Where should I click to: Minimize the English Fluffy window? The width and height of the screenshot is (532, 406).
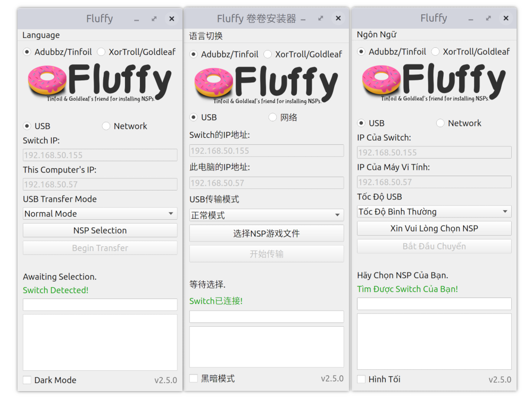click(x=136, y=19)
